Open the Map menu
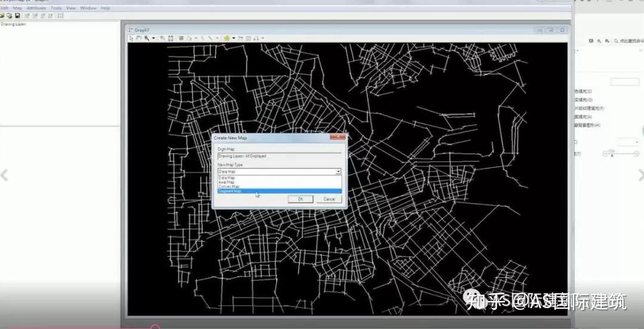Viewport: 644px width, 329px height. (17, 8)
